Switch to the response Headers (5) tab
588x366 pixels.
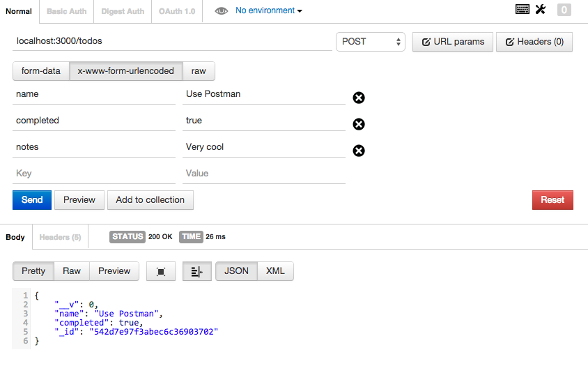point(60,237)
